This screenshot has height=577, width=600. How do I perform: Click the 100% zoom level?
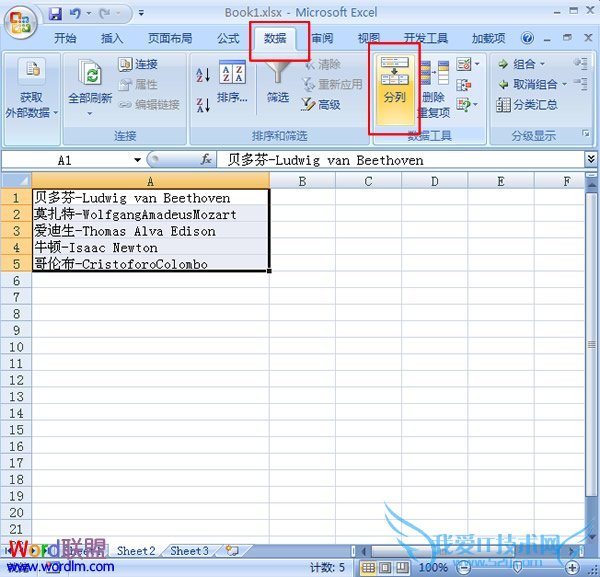tap(433, 567)
